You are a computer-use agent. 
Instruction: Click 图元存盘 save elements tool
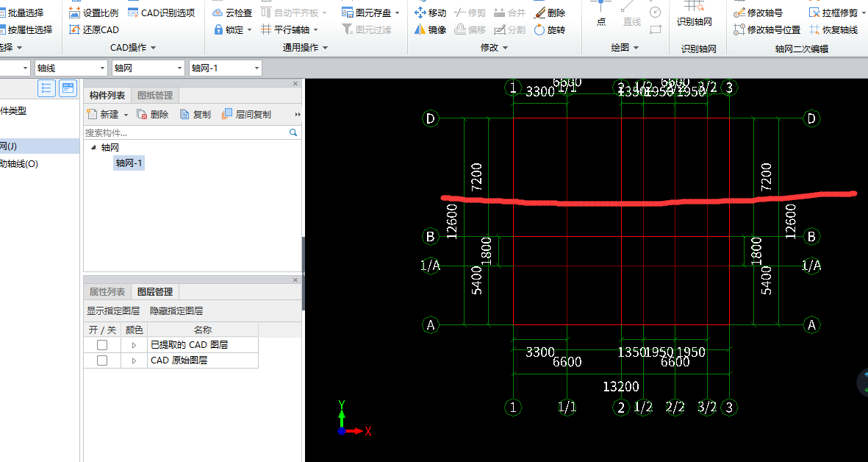366,13
